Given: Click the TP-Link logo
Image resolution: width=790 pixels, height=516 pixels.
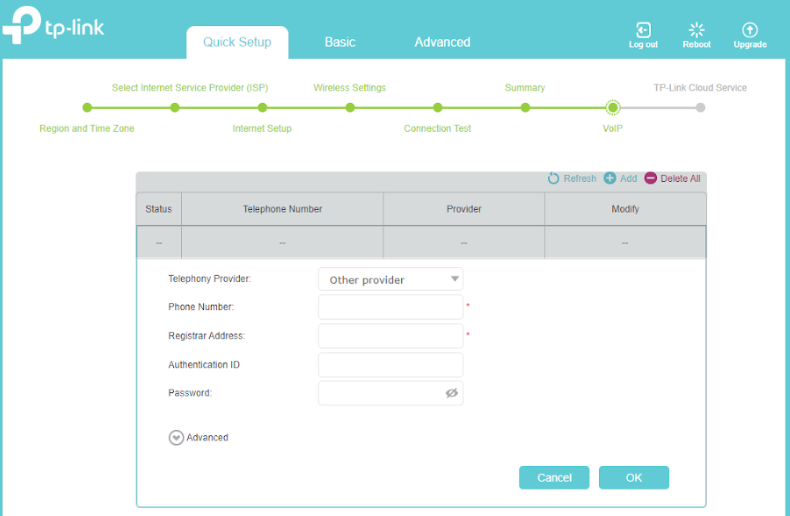Looking at the screenshot, I should click(53, 25).
